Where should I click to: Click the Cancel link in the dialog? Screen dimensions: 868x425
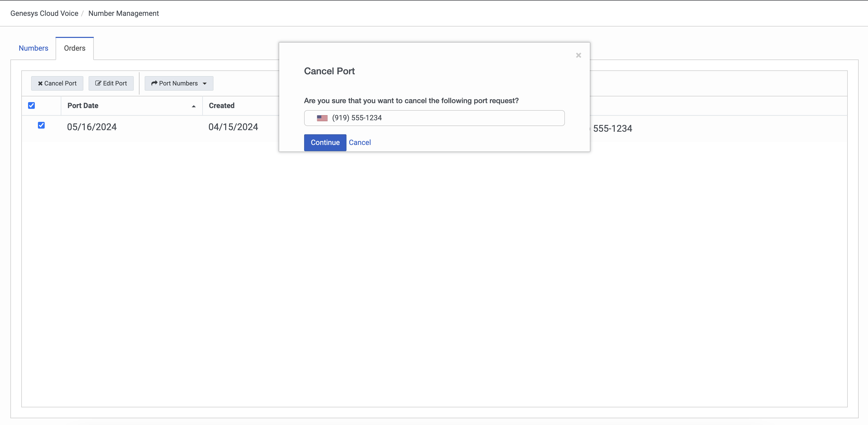(359, 143)
